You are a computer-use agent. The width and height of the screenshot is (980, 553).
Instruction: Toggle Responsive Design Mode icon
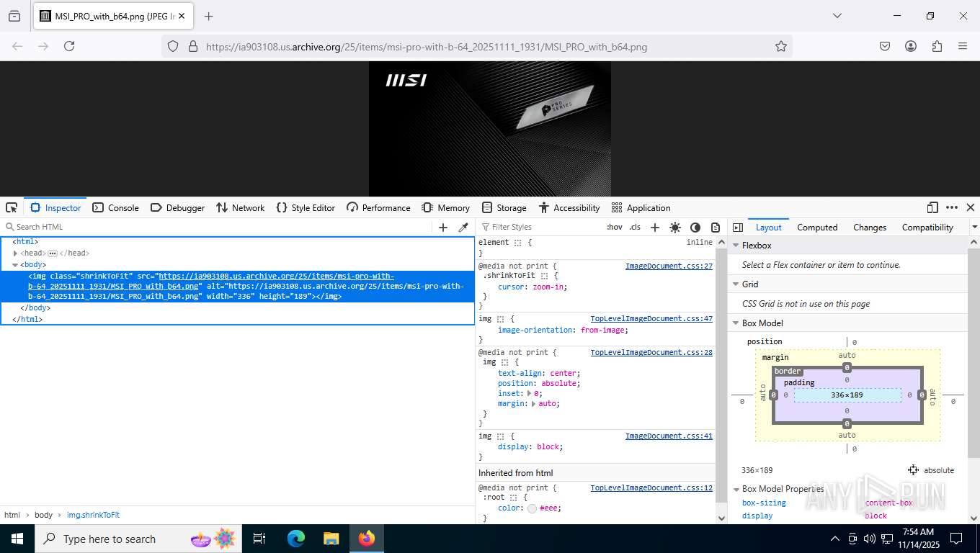click(x=932, y=207)
